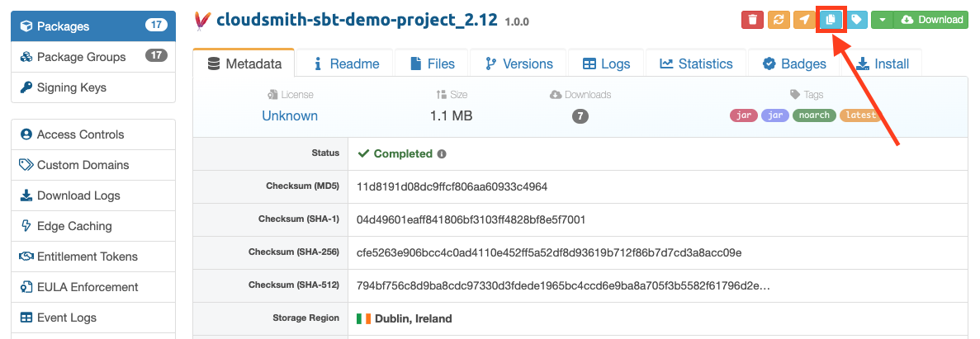Select Packages in the sidebar

pyautogui.click(x=93, y=26)
